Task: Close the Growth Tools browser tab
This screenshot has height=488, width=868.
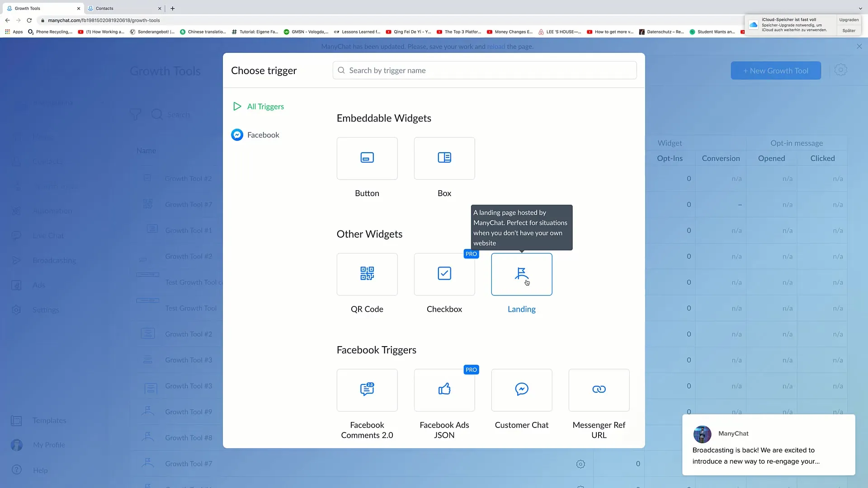Action: tap(78, 9)
